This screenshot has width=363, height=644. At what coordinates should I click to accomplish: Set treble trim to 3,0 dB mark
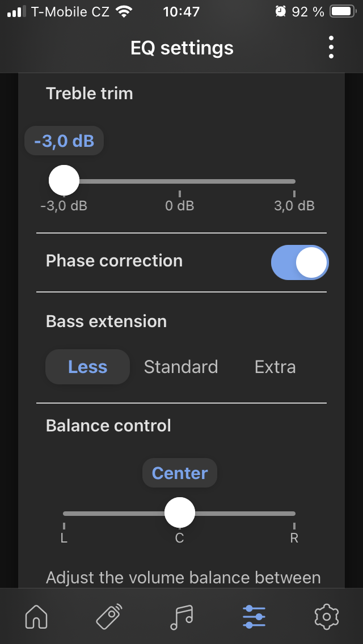[x=294, y=181]
